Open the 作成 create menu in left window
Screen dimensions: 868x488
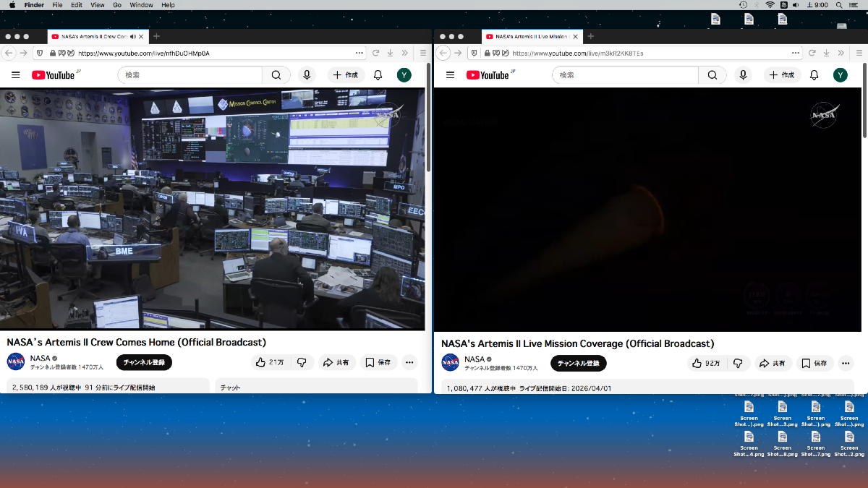click(x=345, y=75)
